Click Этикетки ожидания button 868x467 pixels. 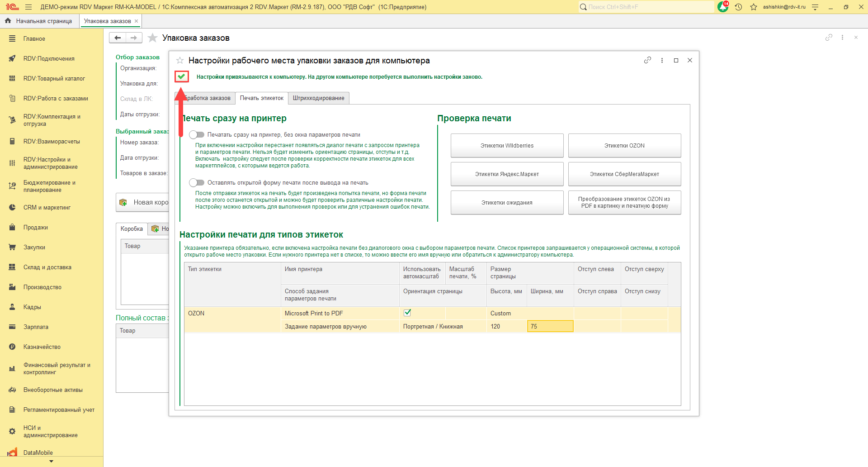coord(507,202)
